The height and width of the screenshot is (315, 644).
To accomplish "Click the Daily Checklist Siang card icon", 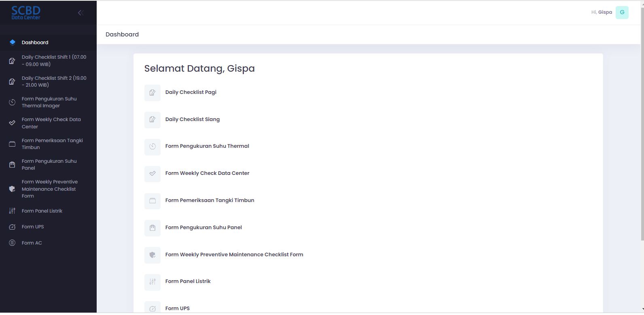I will 153,119.
